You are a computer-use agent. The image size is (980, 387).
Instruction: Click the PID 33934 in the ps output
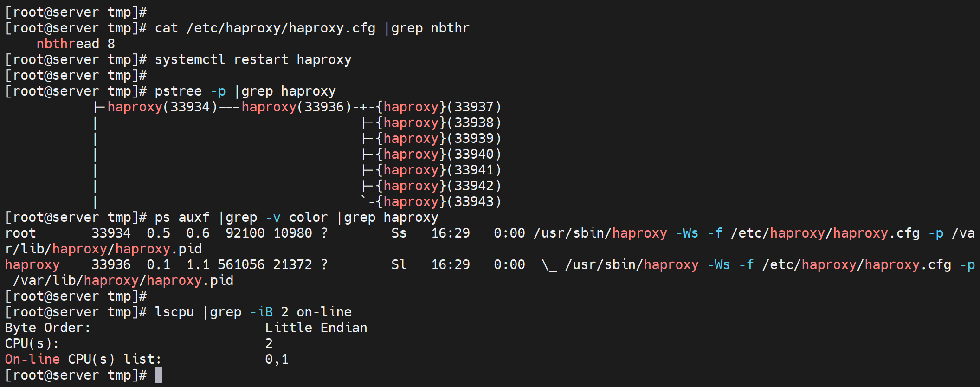(111, 233)
